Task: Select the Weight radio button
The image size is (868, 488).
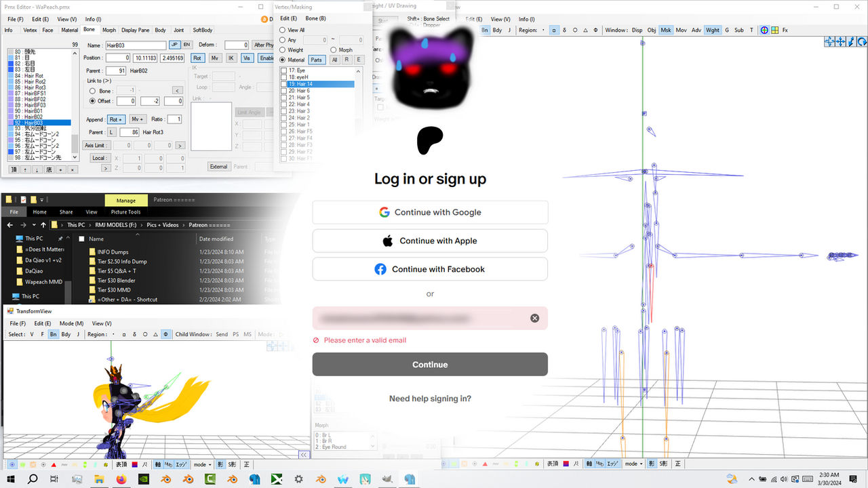Action: click(x=283, y=50)
